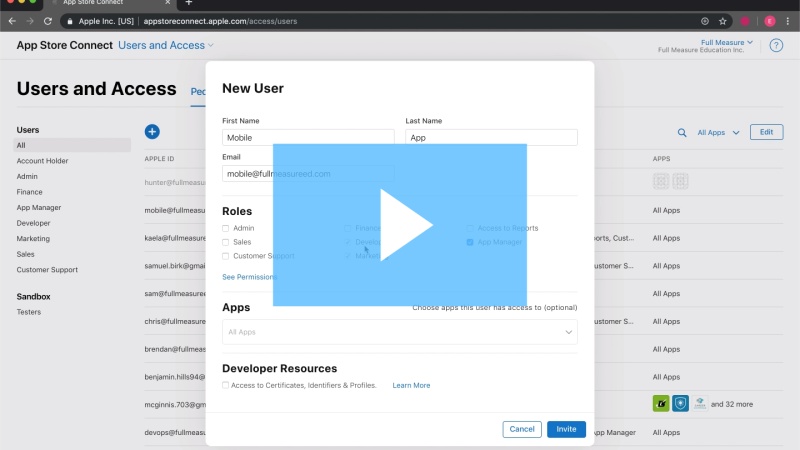Viewport: 800px width, 450px height.
Task: Click the Invite button
Action: click(566, 429)
